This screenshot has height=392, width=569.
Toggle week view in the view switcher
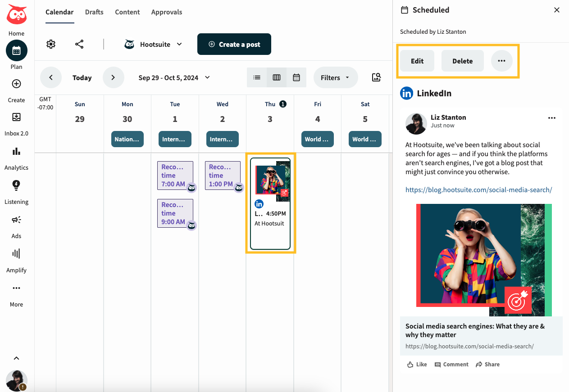277,77
